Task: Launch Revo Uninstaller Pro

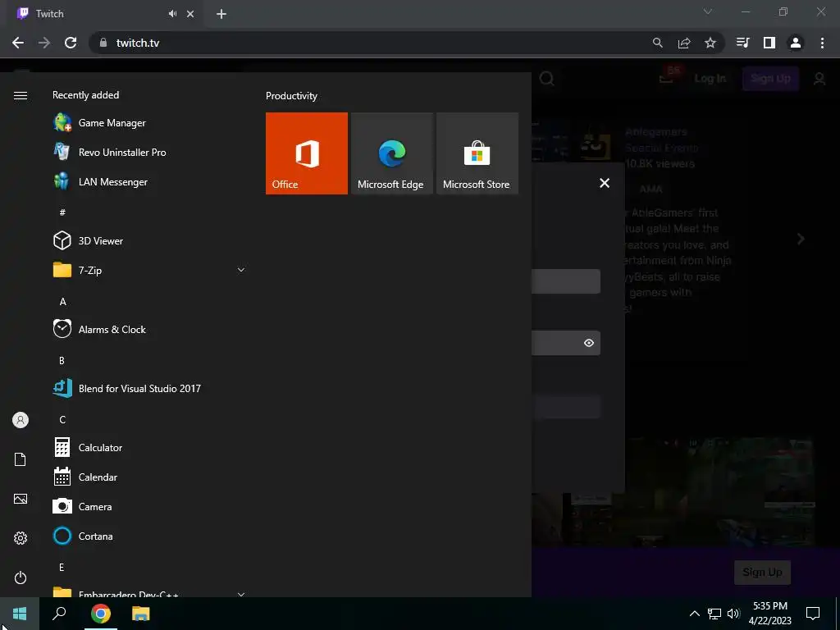Action: pyautogui.click(x=150, y=152)
